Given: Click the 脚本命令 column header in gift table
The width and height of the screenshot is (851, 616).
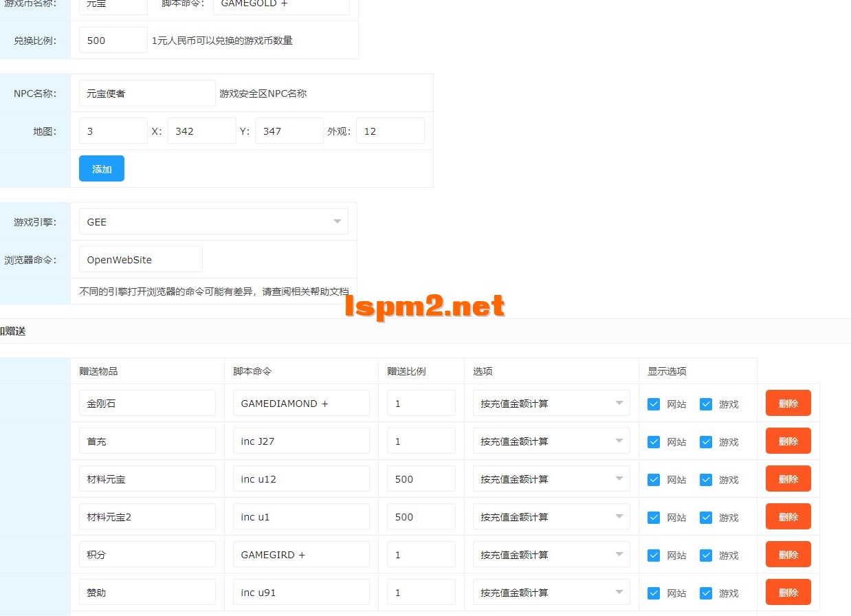Looking at the screenshot, I should point(252,371).
